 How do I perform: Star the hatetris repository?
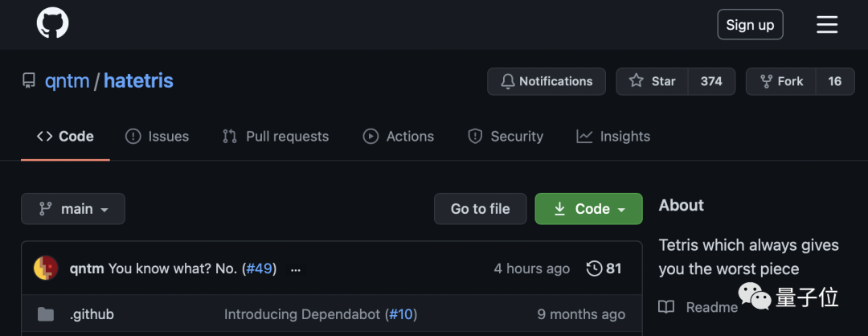653,81
